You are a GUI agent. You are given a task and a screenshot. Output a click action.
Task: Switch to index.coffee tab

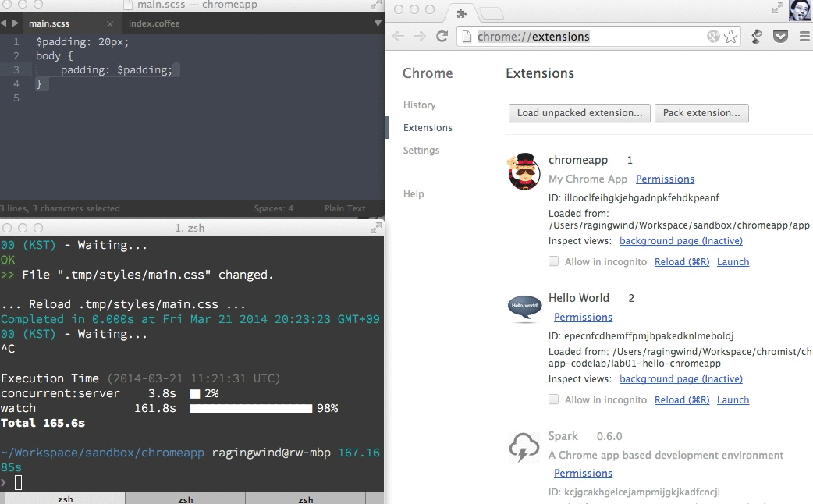pyautogui.click(x=154, y=23)
